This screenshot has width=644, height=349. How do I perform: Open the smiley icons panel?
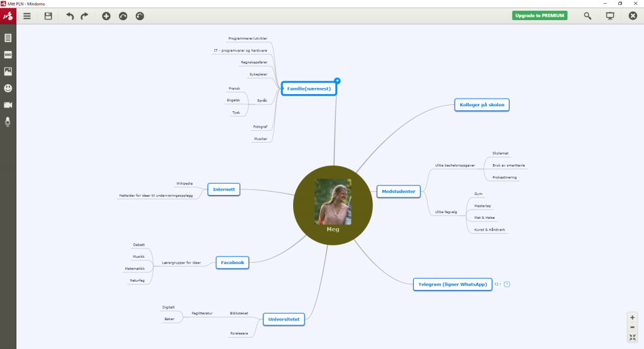[x=8, y=88]
